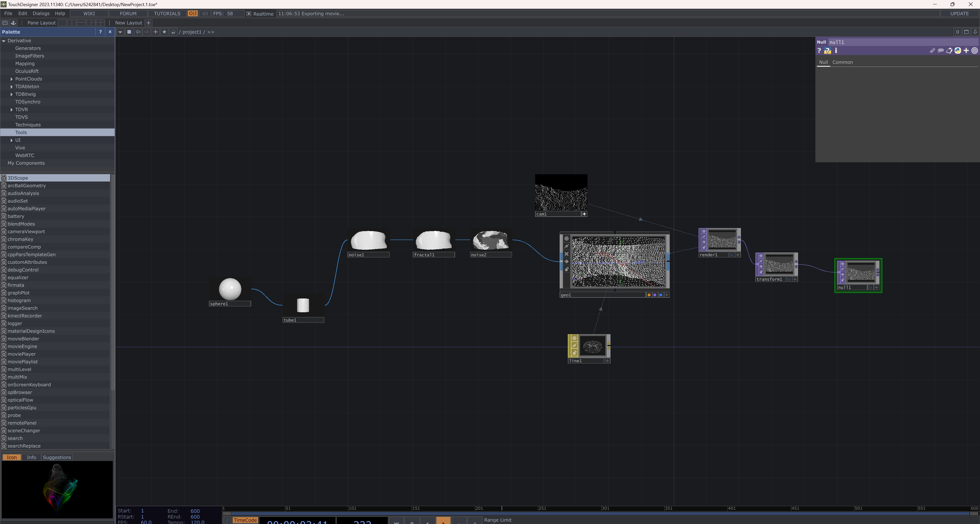The height and width of the screenshot is (524, 980).
Task: Click the timeline at frame 301
Action: [602, 508]
